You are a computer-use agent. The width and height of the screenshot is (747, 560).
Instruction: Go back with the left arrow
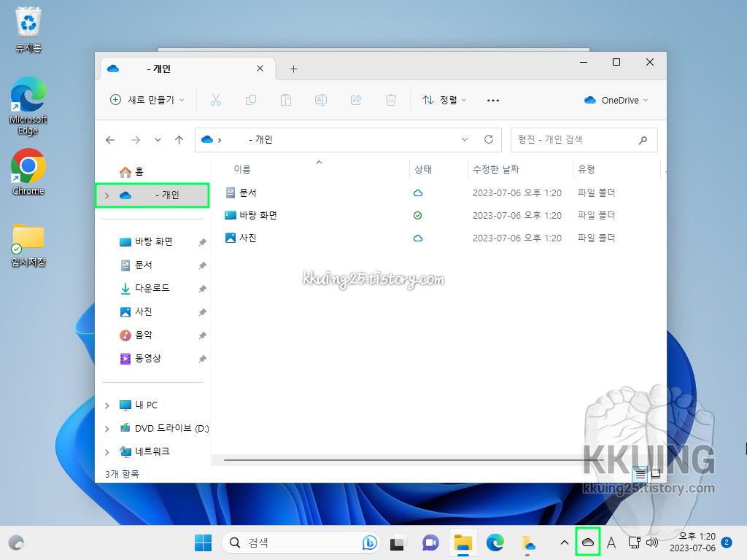[110, 140]
